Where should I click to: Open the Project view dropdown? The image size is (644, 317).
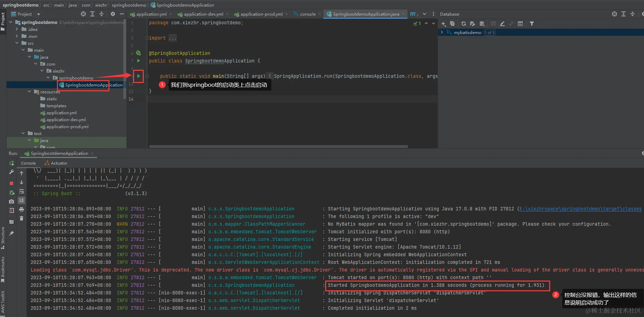coord(39,14)
